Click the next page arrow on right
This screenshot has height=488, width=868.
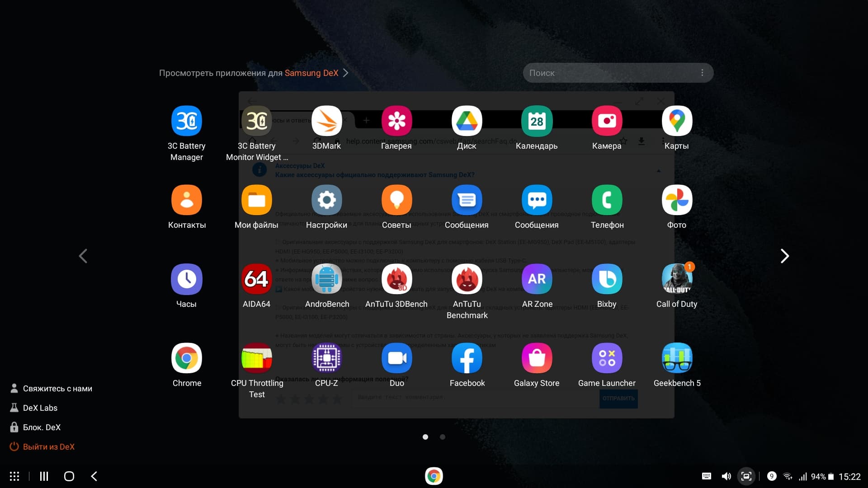(785, 256)
